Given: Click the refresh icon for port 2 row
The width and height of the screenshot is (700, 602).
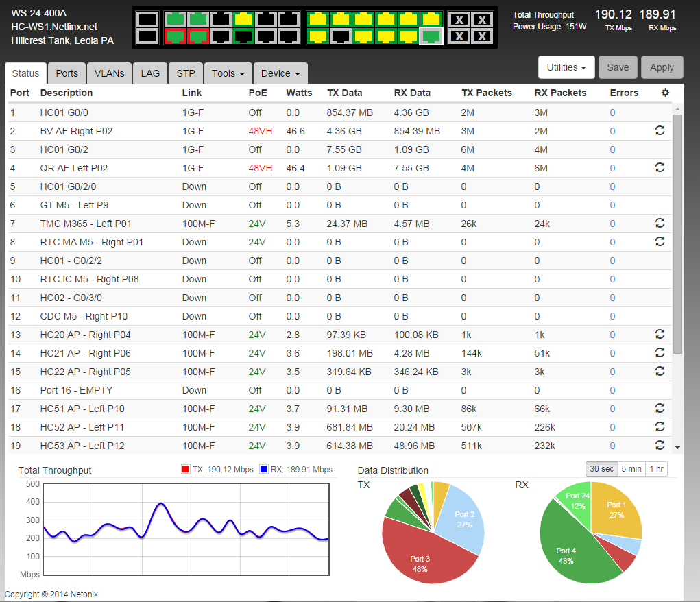Looking at the screenshot, I should pos(660,130).
